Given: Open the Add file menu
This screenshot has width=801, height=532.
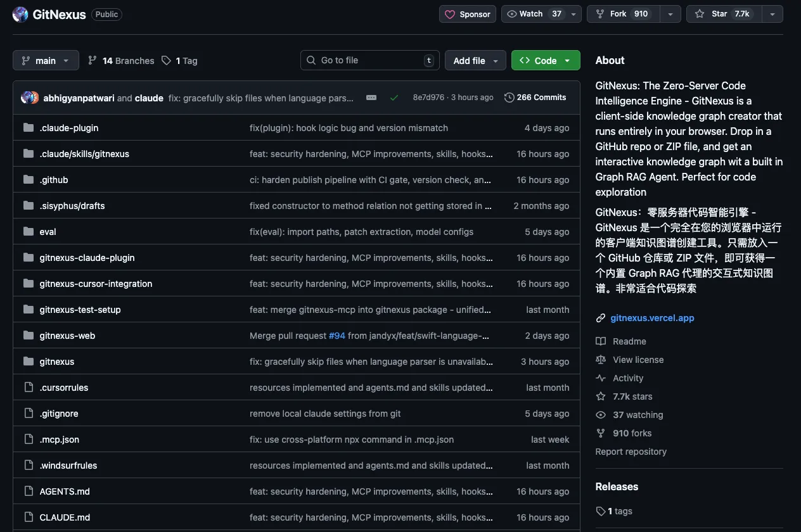Looking at the screenshot, I should click(x=475, y=61).
